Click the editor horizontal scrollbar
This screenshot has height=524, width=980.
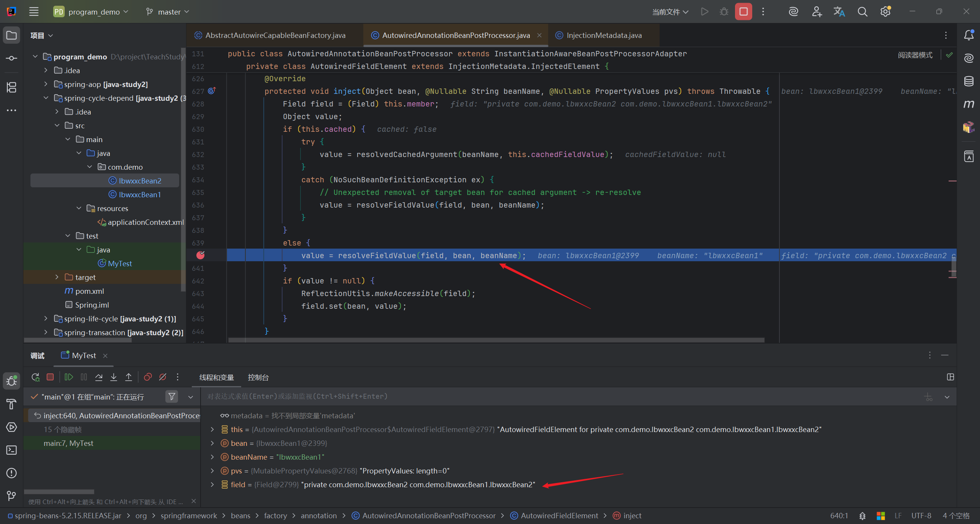pos(496,340)
